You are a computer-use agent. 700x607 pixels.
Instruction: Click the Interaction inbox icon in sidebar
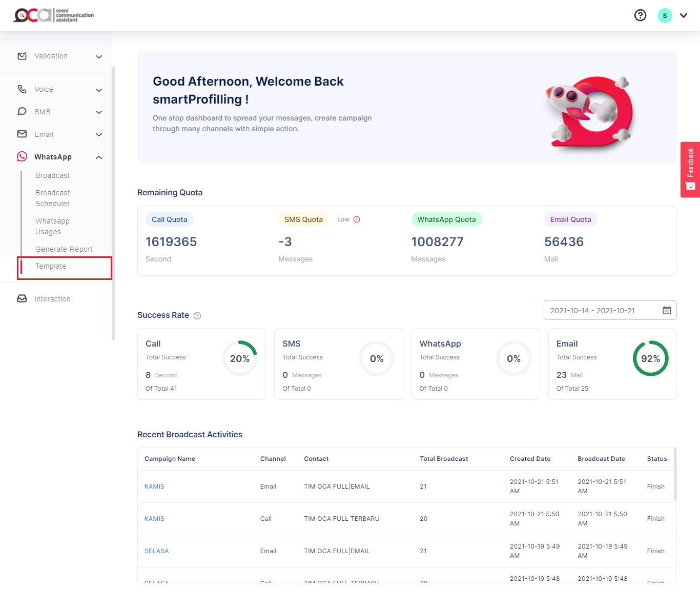pos(22,298)
